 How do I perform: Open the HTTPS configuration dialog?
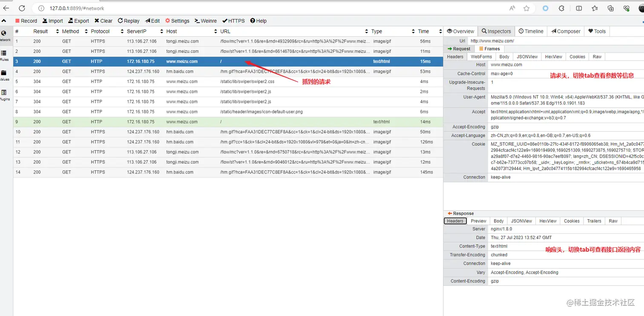[234, 21]
